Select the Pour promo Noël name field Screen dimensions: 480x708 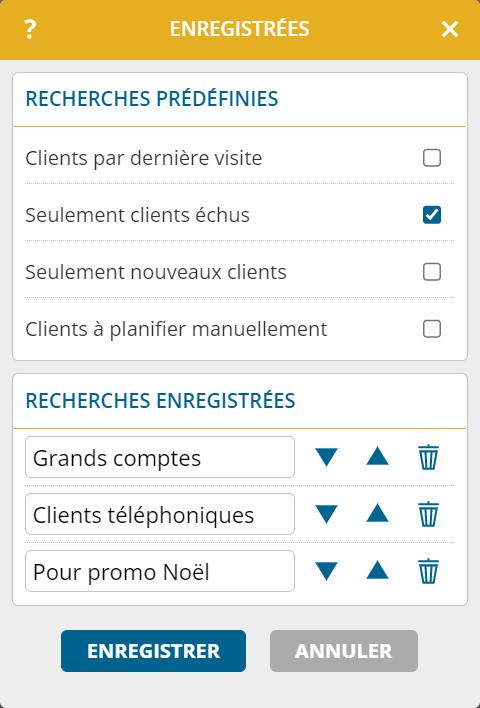point(160,571)
